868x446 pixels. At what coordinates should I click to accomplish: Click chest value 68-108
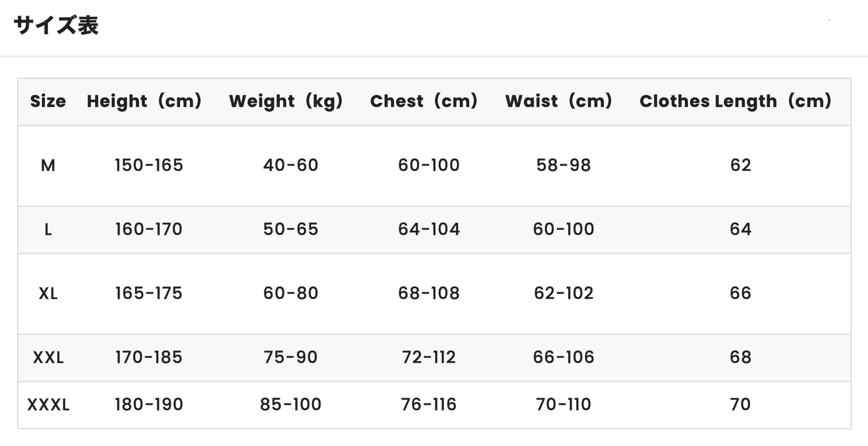tap(429, 294)
